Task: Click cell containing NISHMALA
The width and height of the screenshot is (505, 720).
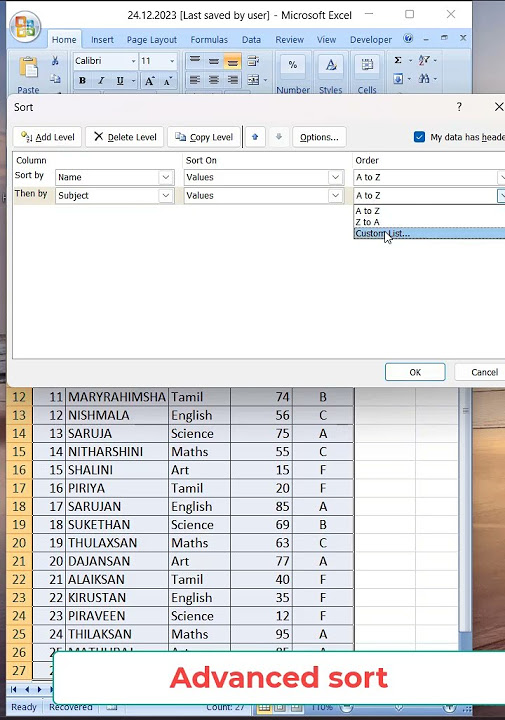Action: (117, 415)
